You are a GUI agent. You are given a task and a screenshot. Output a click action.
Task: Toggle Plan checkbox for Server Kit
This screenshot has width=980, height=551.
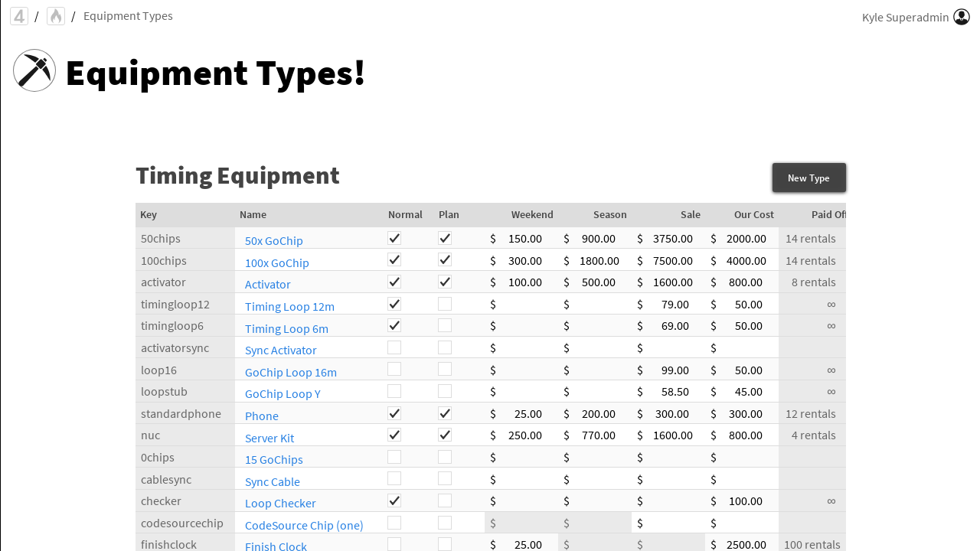pos(445,435)
